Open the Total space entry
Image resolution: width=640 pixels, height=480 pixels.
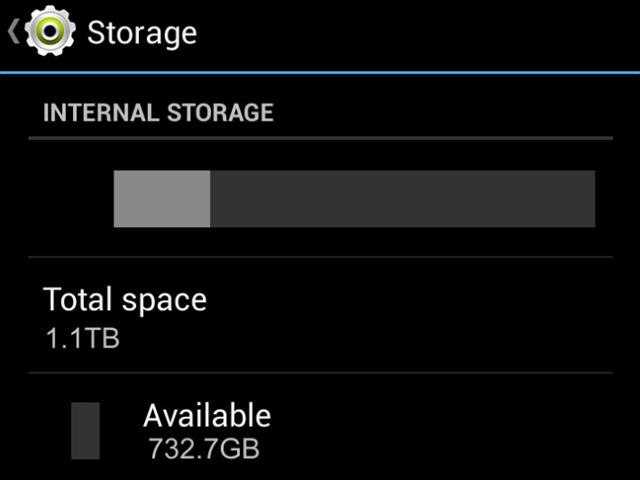pyautogui.click(x=320, y=315)
